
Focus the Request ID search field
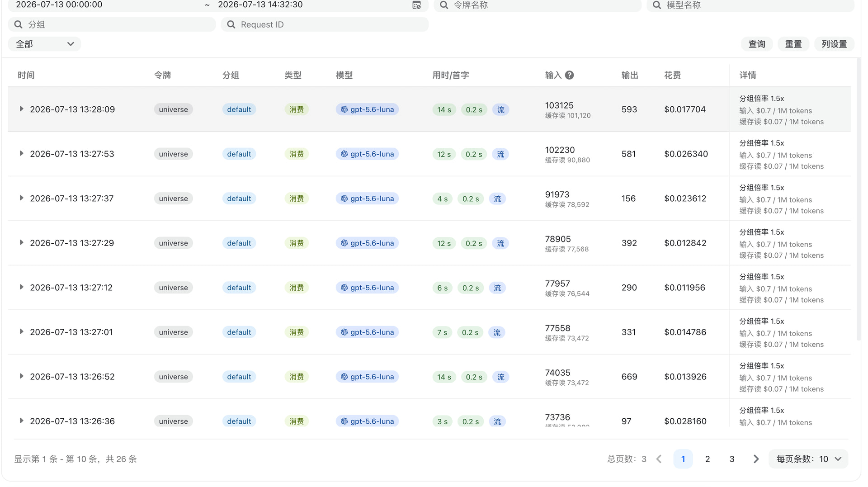point(325,24)
